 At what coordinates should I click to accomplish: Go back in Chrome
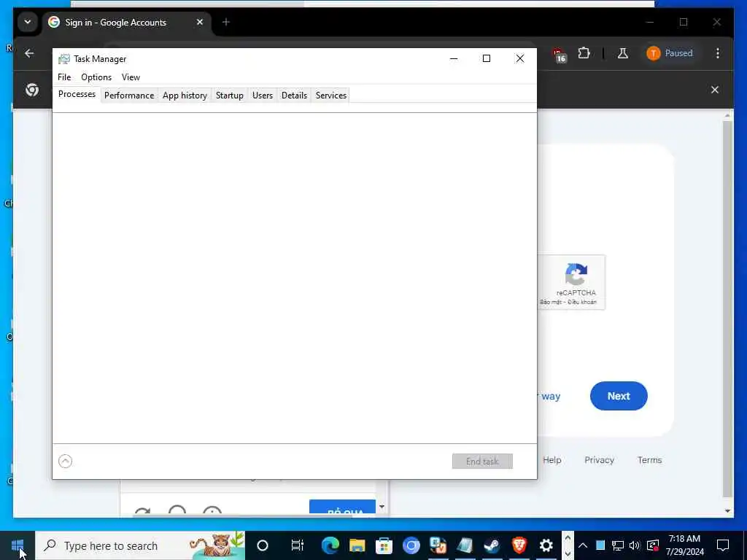point(29,53)
